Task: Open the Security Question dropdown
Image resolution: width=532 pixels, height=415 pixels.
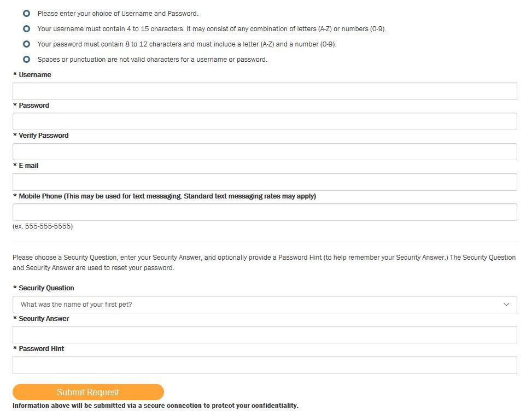Action: [x=257, y=305]
